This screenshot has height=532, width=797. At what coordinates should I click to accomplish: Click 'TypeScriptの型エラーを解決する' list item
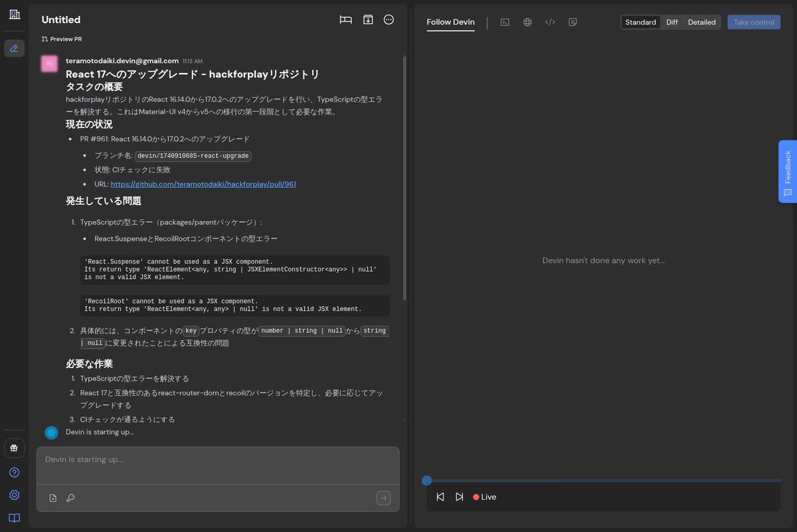pos(135,379)
